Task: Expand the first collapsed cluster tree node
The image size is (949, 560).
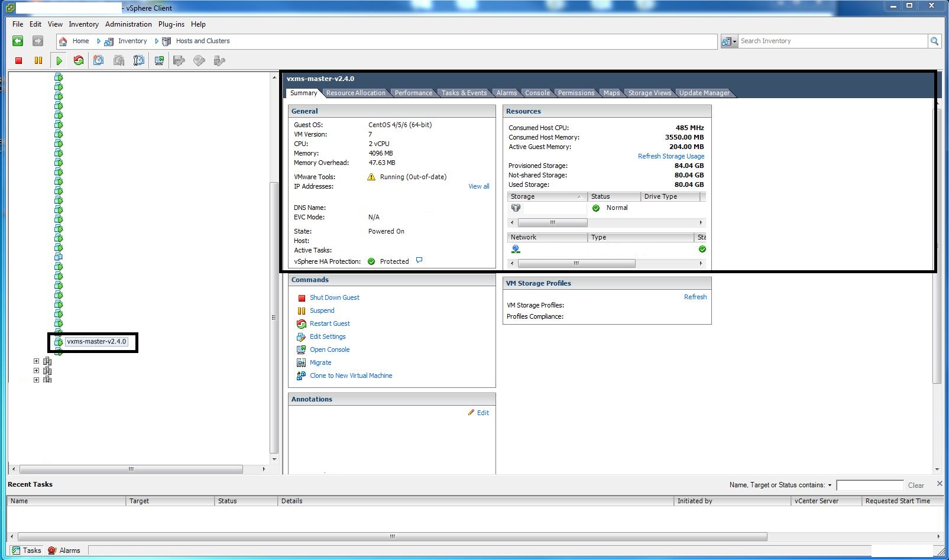Action: coord(36,361)
